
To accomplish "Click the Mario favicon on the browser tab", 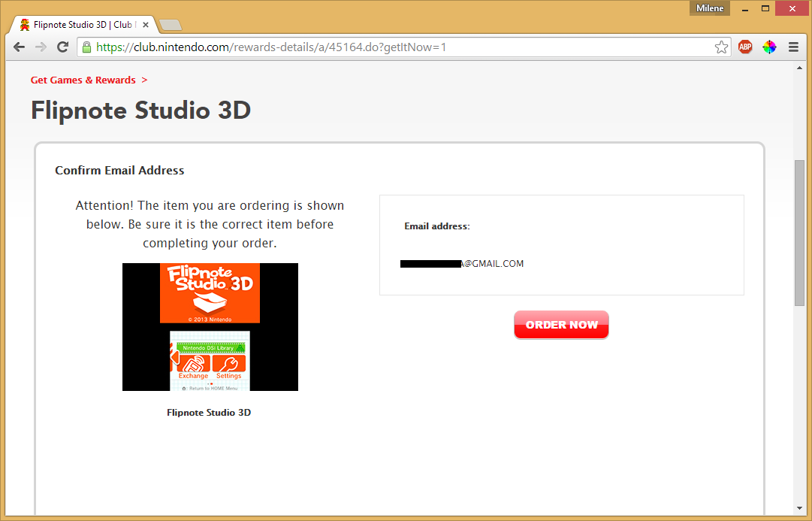I will tap(23, 23).
